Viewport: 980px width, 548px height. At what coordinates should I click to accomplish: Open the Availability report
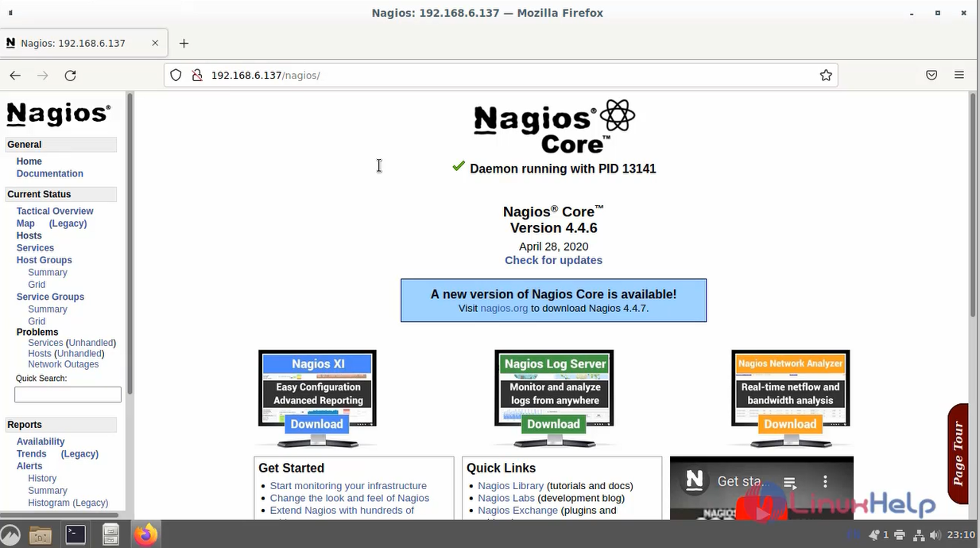[x=41, y=441]
